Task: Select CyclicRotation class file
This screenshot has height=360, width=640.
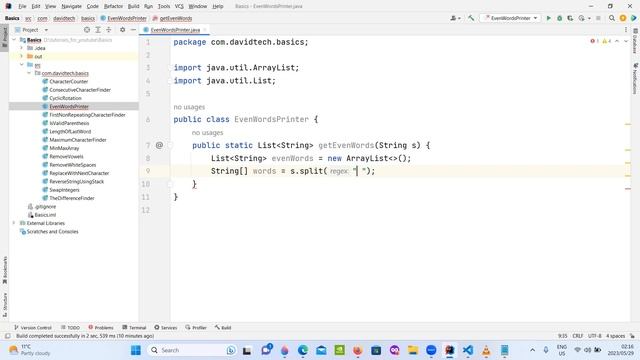Action: pyautogui.click(x=65, y=98)
